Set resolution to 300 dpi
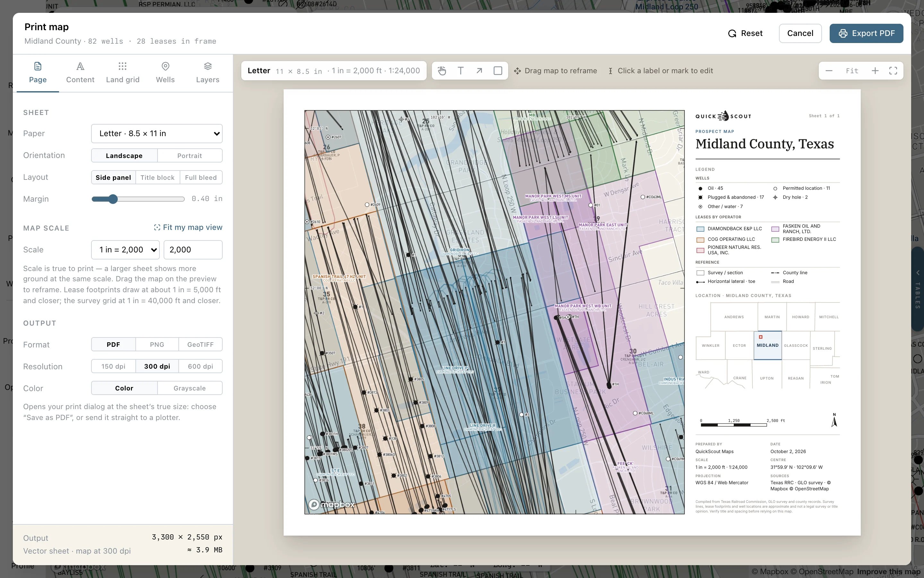 click(157, 366)
